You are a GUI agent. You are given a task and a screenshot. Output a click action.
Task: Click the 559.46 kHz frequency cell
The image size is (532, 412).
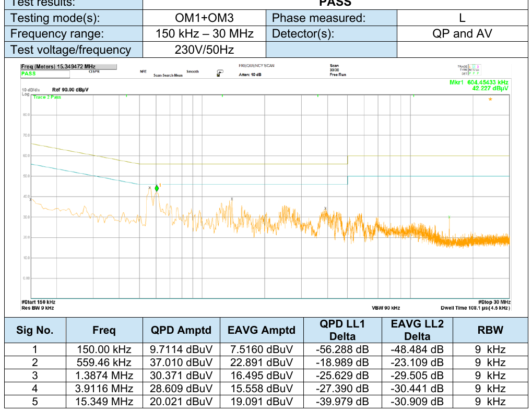pyautogui.click(x=104, y=362)
